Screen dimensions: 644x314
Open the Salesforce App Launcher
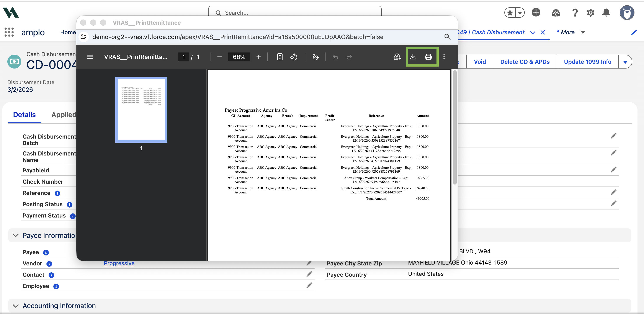click(x=9, y=32)
